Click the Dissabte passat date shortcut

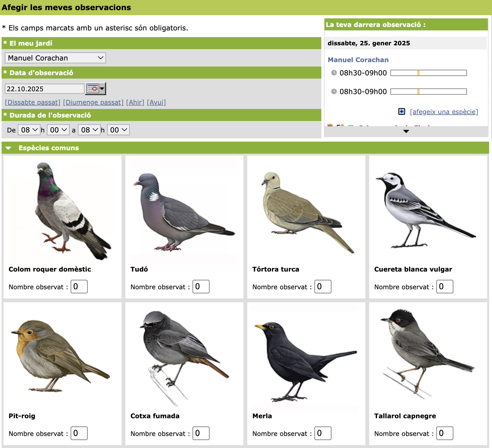33,102
